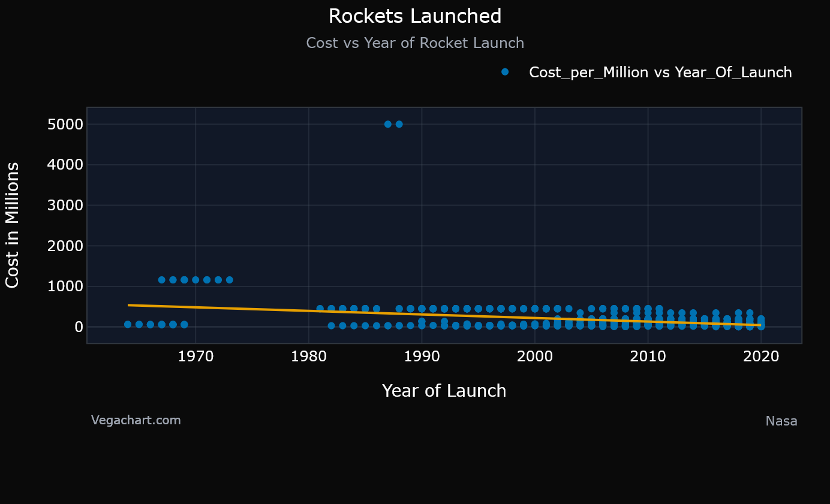The width and height of the screenshot is (830, 504).
Task: Toggle the Cost_per_Million vs Year_Of_Launch legend entry
Action: [660, 73]
